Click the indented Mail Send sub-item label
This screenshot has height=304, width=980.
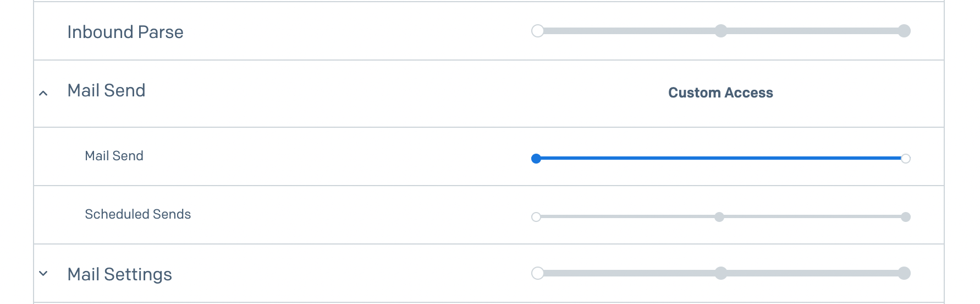114,156
